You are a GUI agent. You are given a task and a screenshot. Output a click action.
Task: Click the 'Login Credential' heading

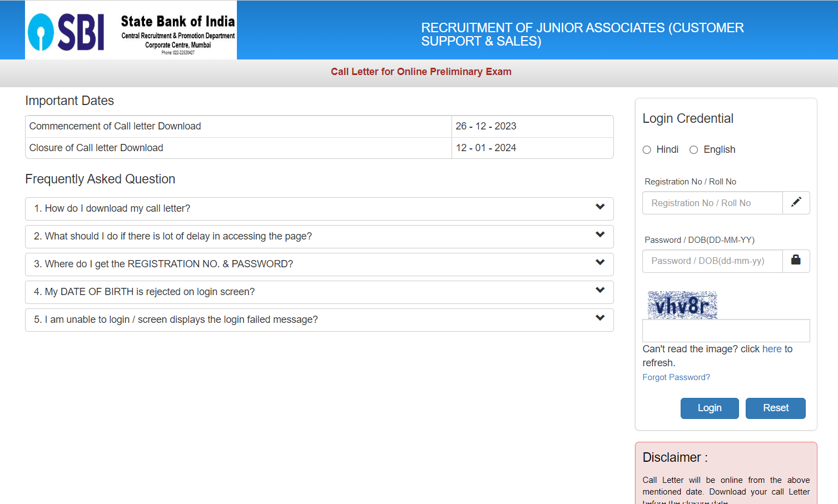(688, 118)
